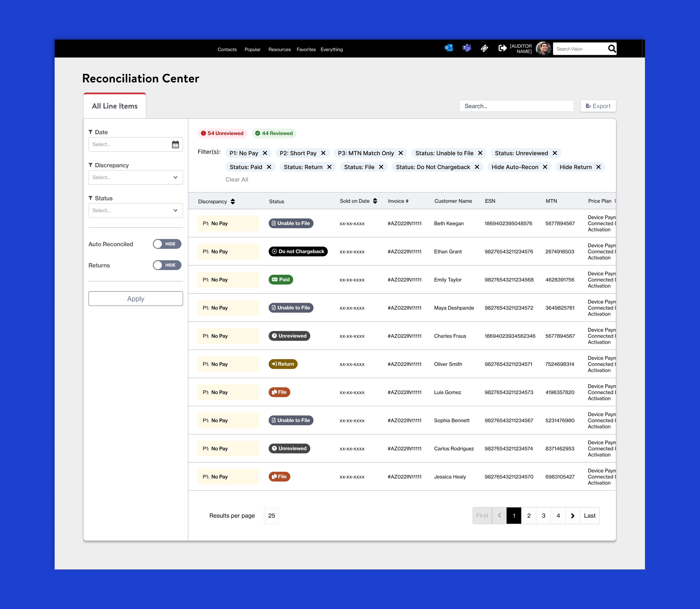Click Paid badge for Emily Taylor
Image resolution: width=700 pixels, height=609 pixels.
click(x=281, y=280)
